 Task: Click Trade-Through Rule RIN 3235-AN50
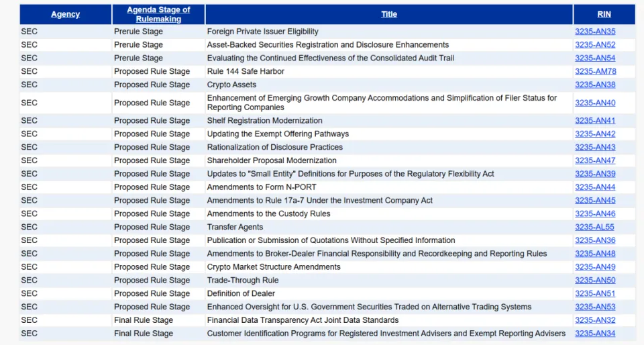click(595, 281)
